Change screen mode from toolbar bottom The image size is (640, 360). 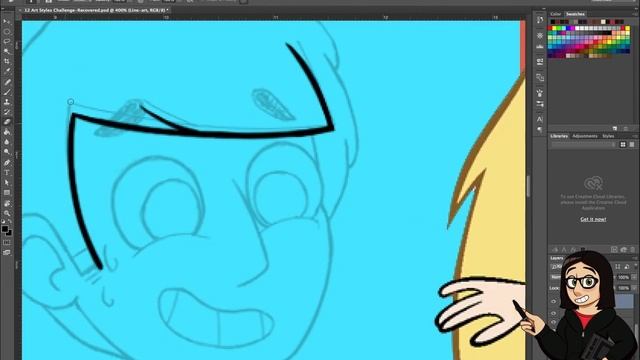pos(7,253)
